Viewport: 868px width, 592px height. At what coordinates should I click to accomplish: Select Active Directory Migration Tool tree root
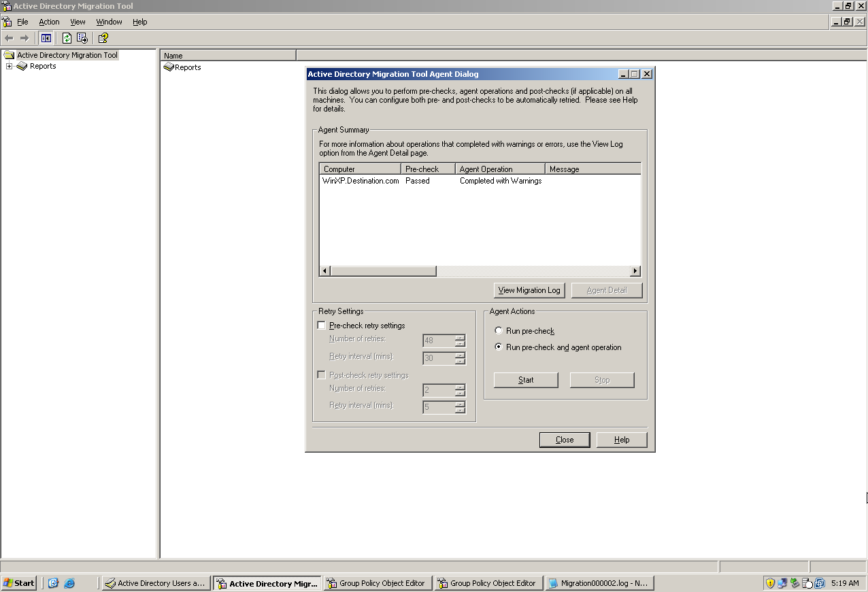coord(67,55)
